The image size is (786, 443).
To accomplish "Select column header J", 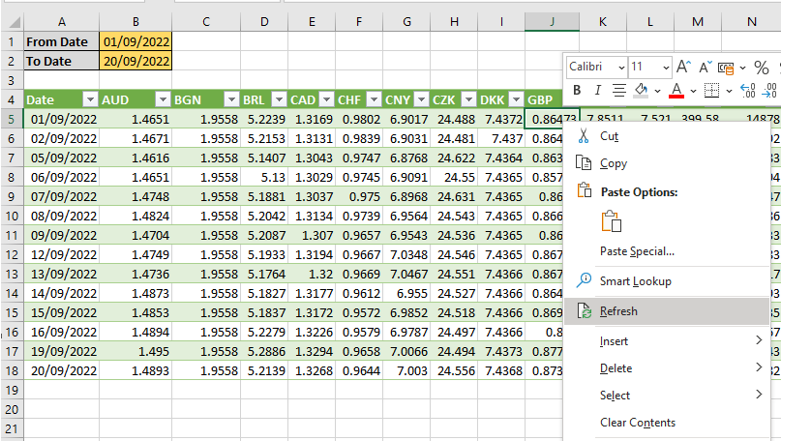I will point(552,22).
